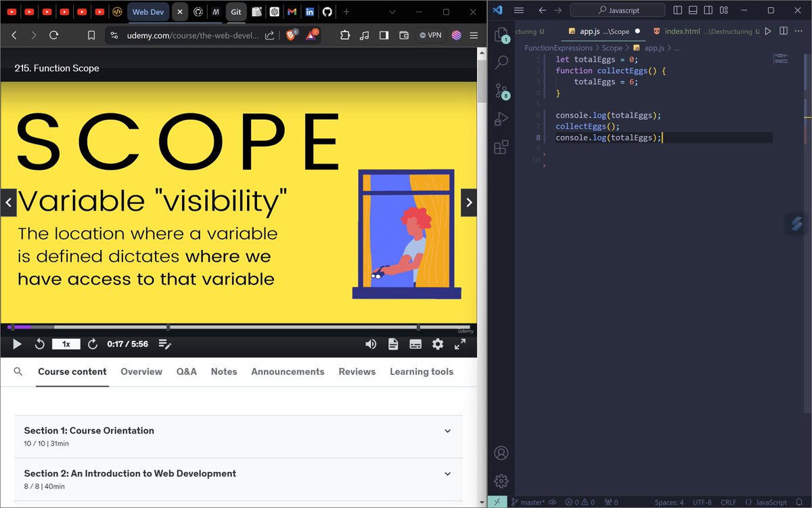
Task: Toggle VS Code bottom panel
Action: pyautogui.click(x=693, y=11)
